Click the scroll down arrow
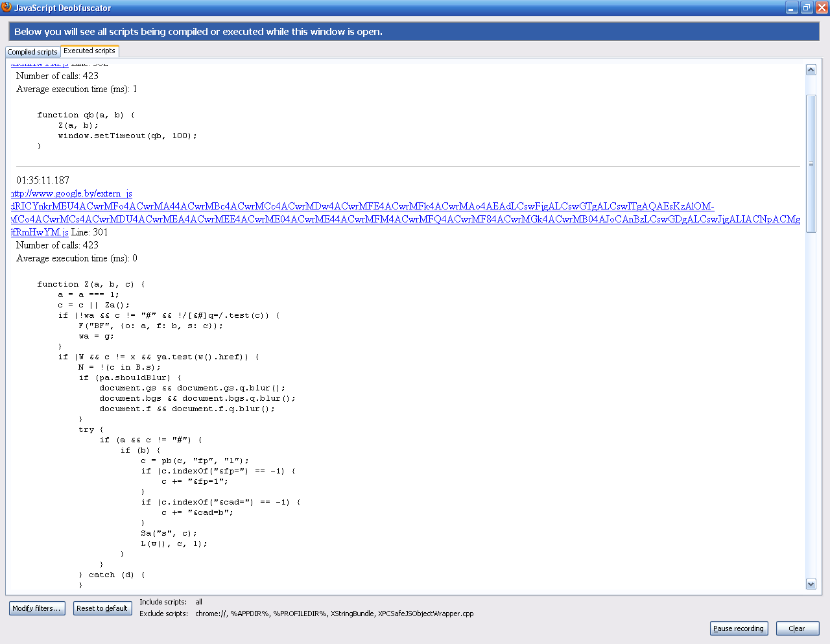This screenshot has height=644, width=830. (811, 584)
